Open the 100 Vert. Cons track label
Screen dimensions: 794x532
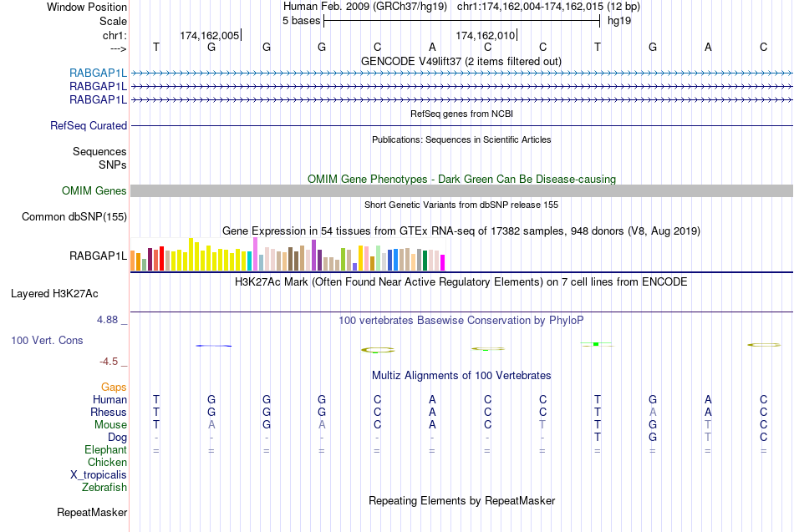47,340
